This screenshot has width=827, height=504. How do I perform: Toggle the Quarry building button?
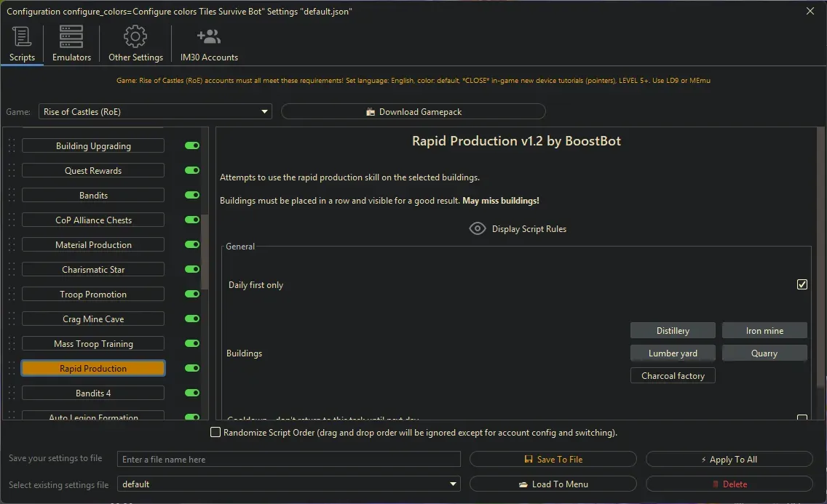(764, 353)
